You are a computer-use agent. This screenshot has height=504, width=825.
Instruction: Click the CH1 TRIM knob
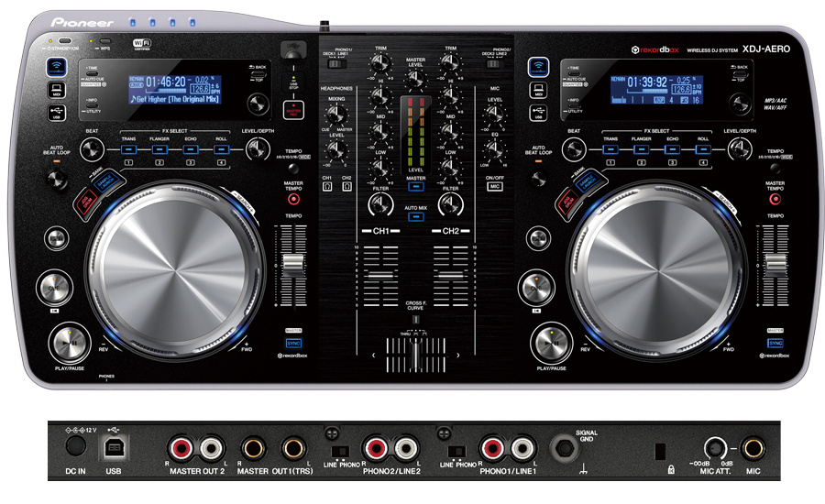(380, 63)
